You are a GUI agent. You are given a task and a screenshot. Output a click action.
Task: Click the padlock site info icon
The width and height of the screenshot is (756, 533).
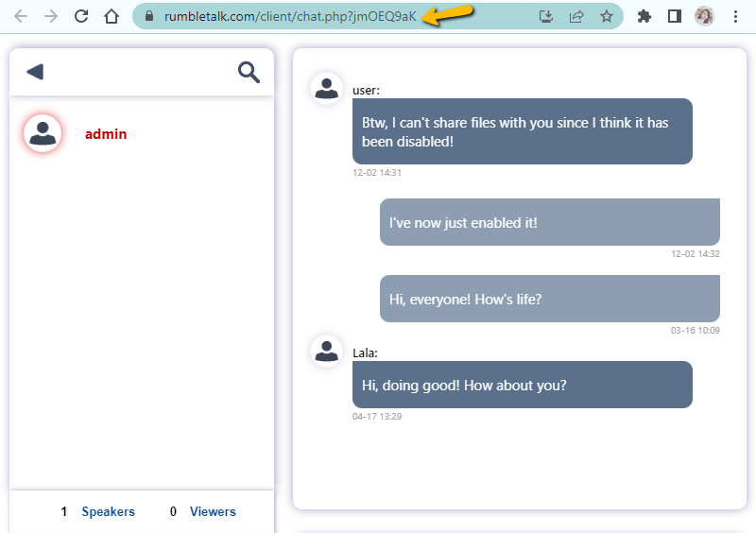(x=148, y=16)
